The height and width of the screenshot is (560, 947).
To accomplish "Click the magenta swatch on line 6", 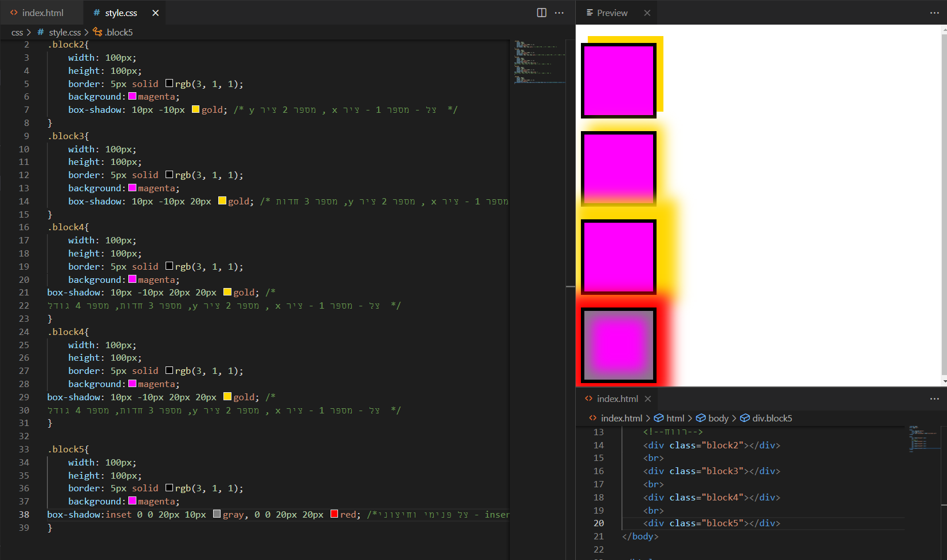I will coord(132,97).
